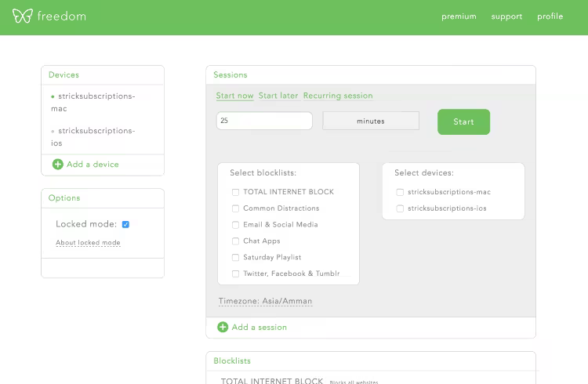Click status dot beside stricksubscriptions-ios device
This screenshot has height=384, width=588.
pos(53,132)
